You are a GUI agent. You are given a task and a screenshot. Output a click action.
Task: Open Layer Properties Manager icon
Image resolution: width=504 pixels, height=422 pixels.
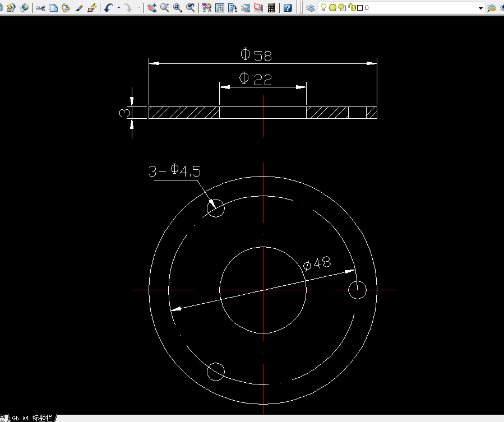[310, 8]
